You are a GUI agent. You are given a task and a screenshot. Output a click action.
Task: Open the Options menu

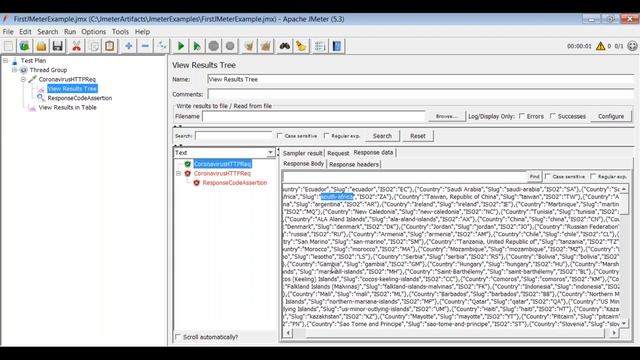93,31
